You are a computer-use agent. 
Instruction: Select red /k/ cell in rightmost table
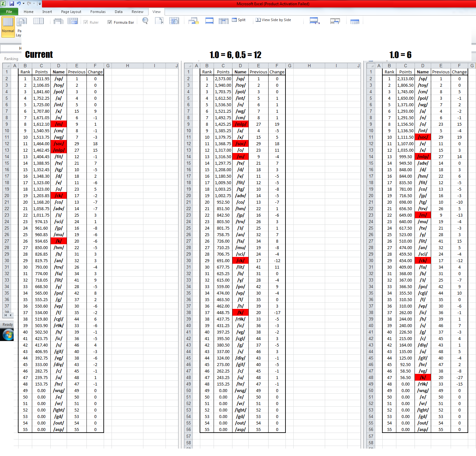click(423, 377)
